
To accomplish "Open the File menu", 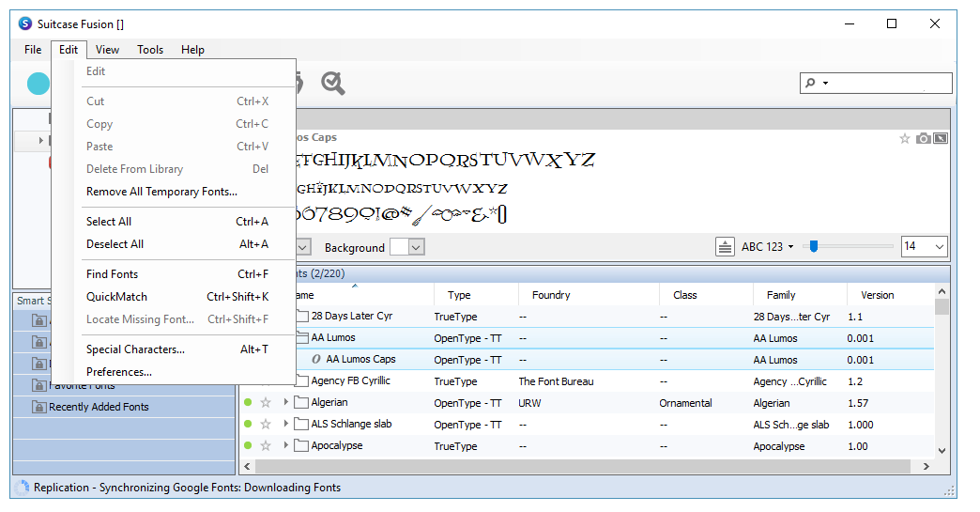I will tap(33, 50).
